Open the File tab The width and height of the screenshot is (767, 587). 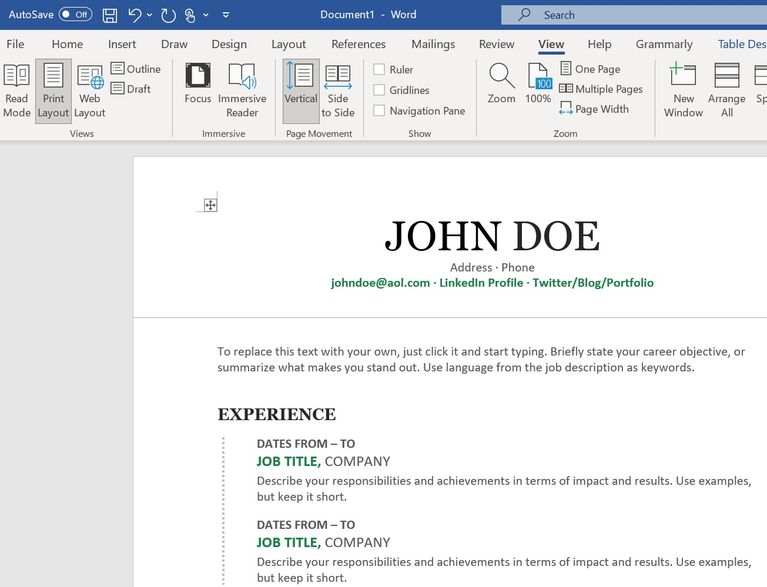pyautogui.click(x=15, y=44)
